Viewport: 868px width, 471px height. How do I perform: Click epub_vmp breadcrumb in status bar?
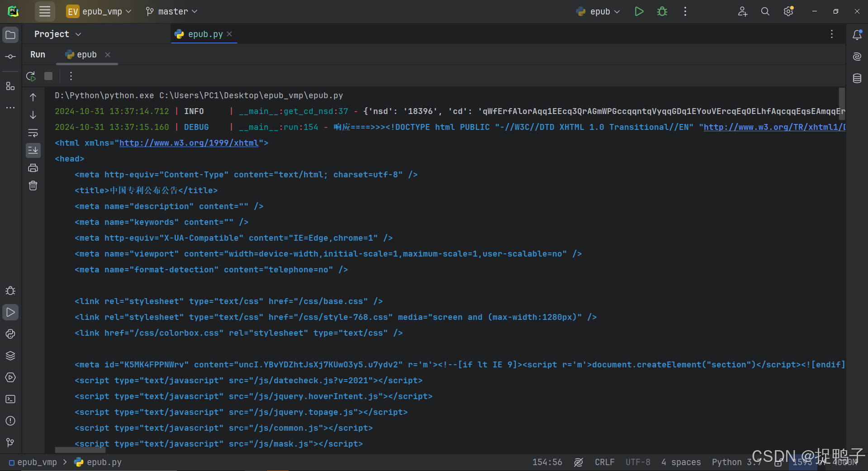(x=33, y=462)
